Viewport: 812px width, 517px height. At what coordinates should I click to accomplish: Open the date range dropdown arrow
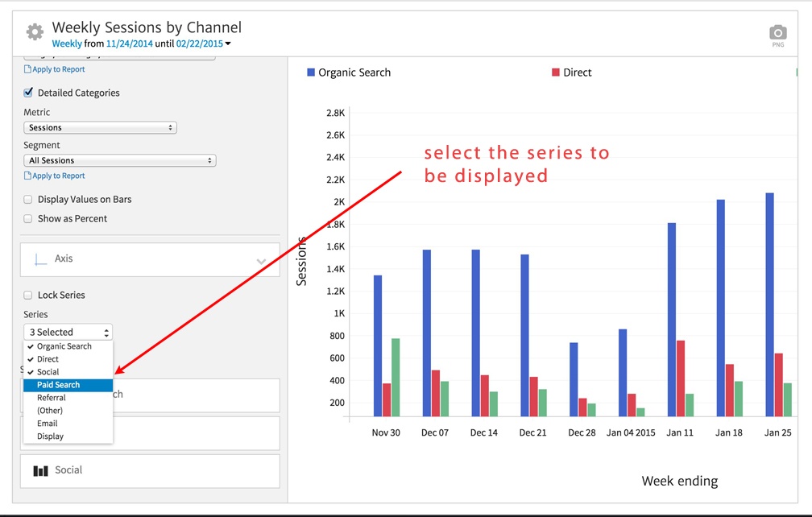pos(229,43)
